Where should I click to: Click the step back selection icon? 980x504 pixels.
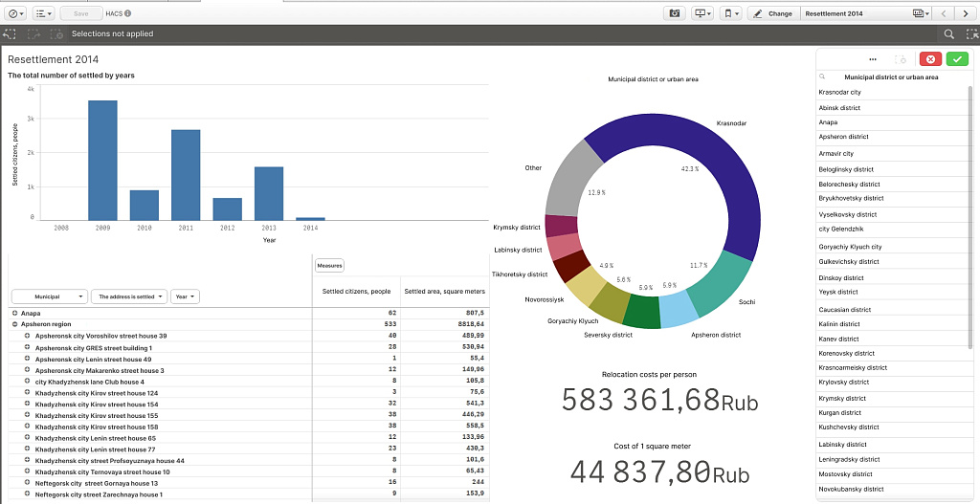[11, 33]
